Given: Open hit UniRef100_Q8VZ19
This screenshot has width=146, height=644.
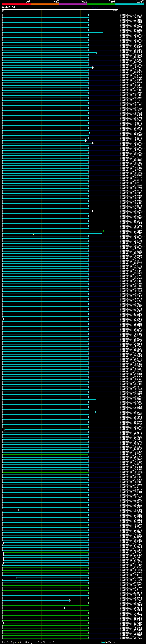Looking at the screenshot, I should click(x=131, y=304).
